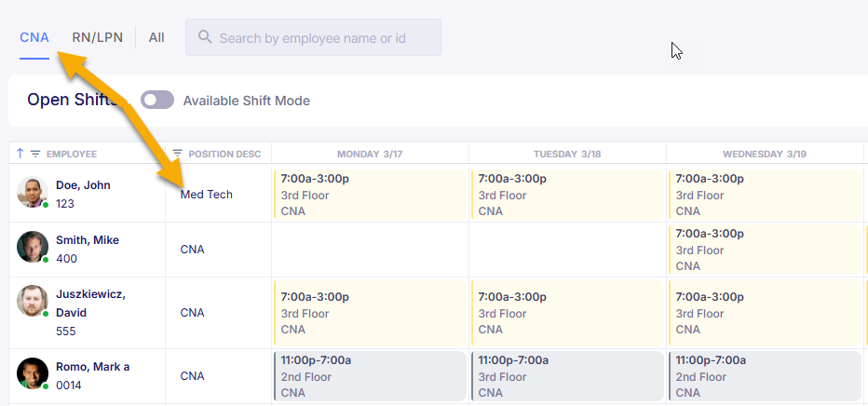Click Mark Romo's avatar

(x=32, y=373)
